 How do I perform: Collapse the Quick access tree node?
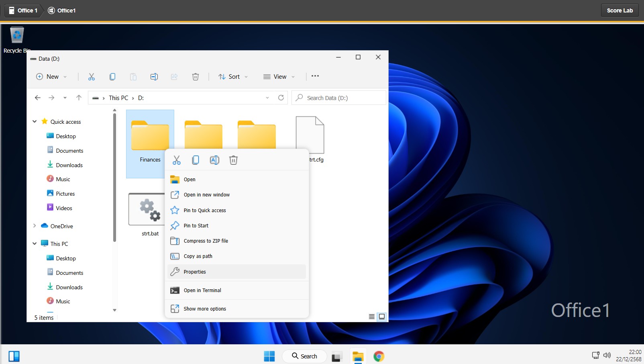[35, 121]
